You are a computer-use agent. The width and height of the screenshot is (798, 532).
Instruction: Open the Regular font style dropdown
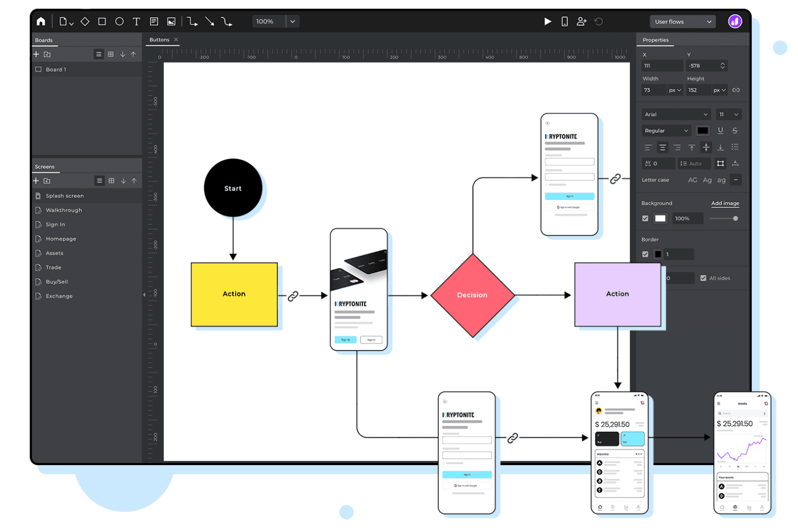666,130
